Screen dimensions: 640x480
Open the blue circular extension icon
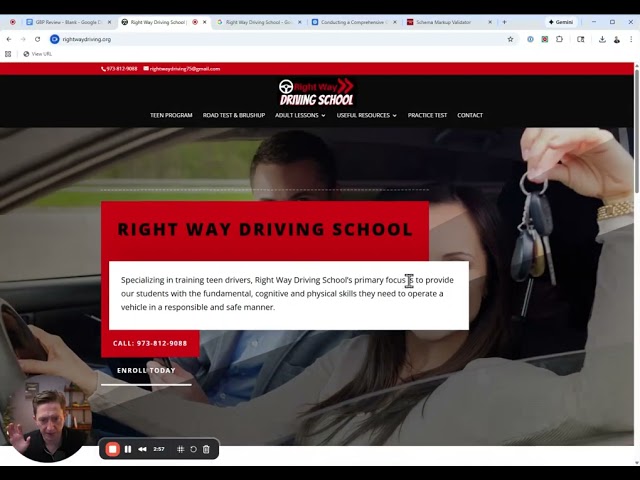point(530,39)
